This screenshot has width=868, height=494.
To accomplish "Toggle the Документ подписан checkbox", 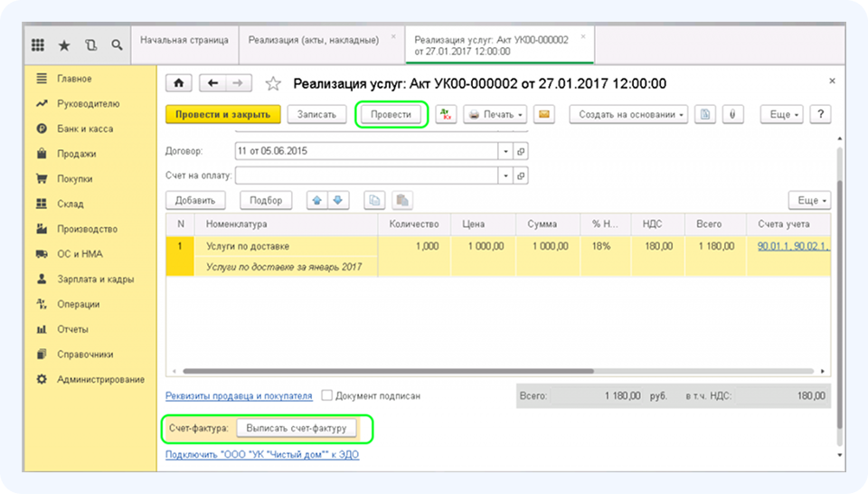I will 327,396.
